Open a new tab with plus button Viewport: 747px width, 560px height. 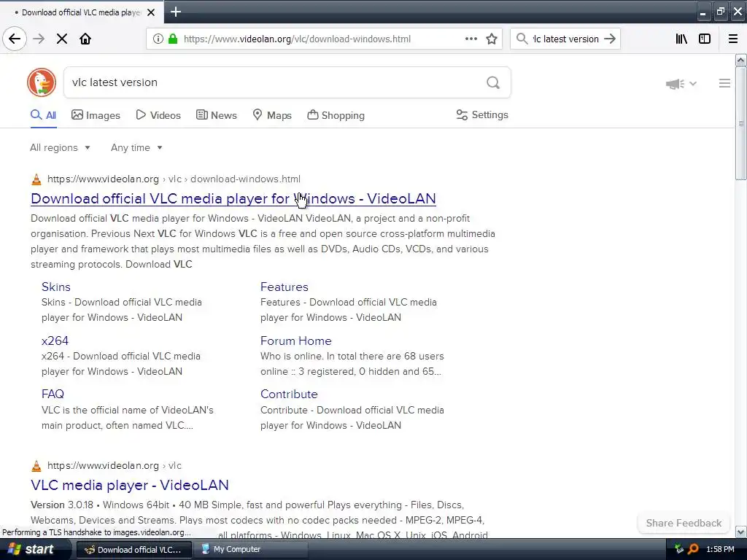tap(176, 12)
